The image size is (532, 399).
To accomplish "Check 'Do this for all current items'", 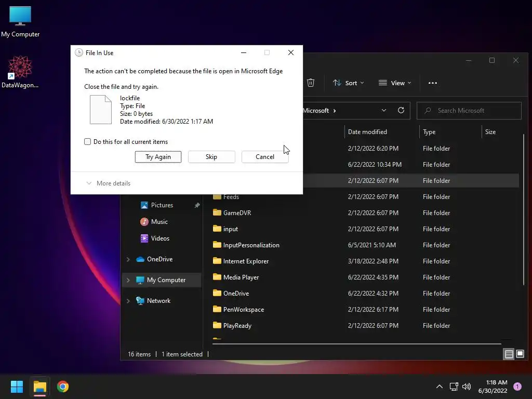I will [87, 142].
